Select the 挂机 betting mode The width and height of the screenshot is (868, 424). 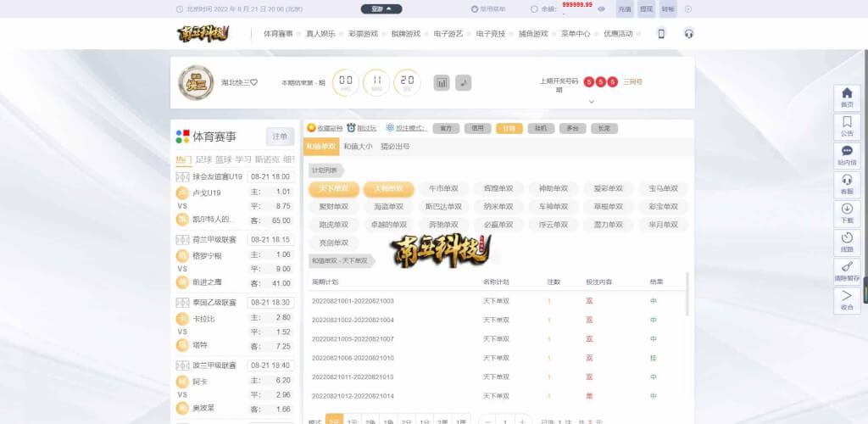(x=541, y=128)
